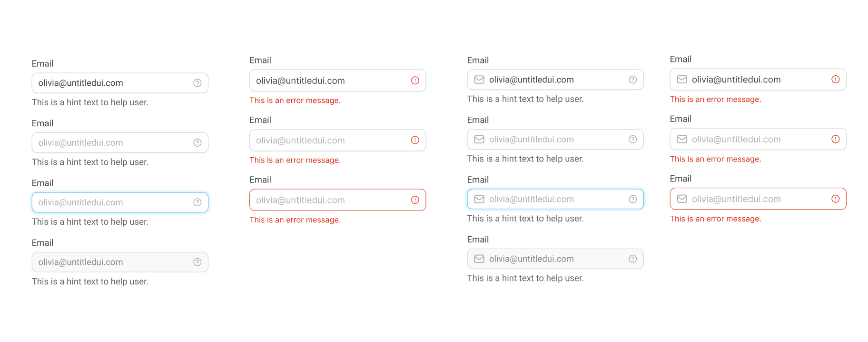Image resolution: width=868 pixels, height=342 pixels.
Task: Click help icon in focused field without envelope
Action: (x=197, y=202)
